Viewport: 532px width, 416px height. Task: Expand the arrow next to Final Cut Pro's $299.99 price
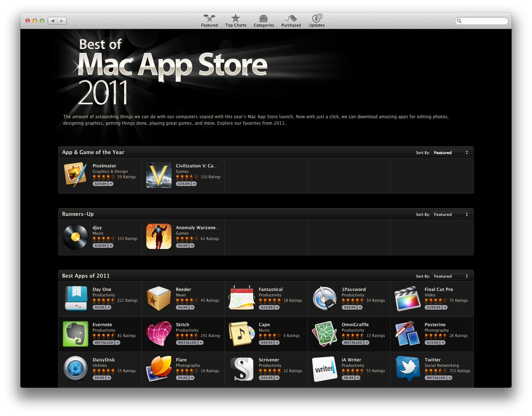(x=445, y=308)
